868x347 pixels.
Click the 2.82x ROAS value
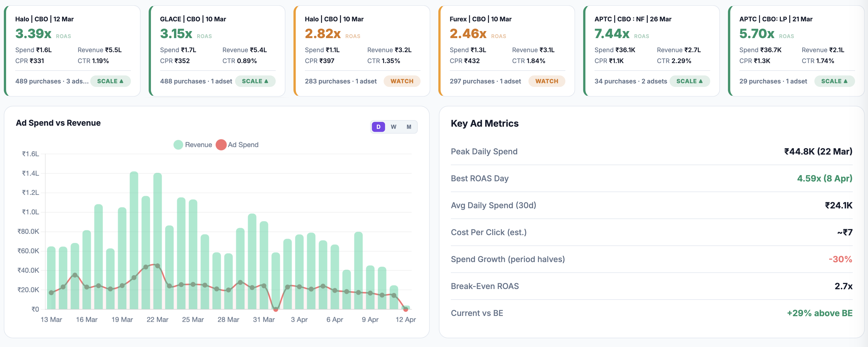coord(323,34)
